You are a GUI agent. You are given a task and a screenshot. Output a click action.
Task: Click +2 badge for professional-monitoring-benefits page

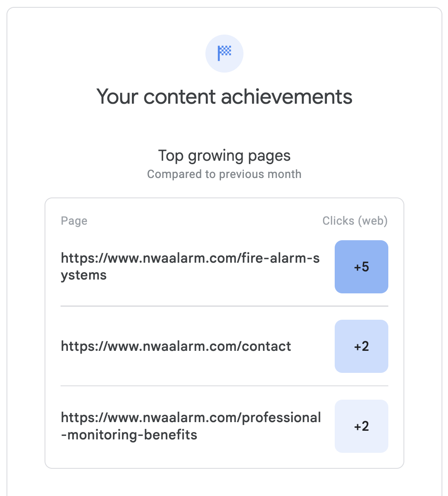tap(361, 426)
